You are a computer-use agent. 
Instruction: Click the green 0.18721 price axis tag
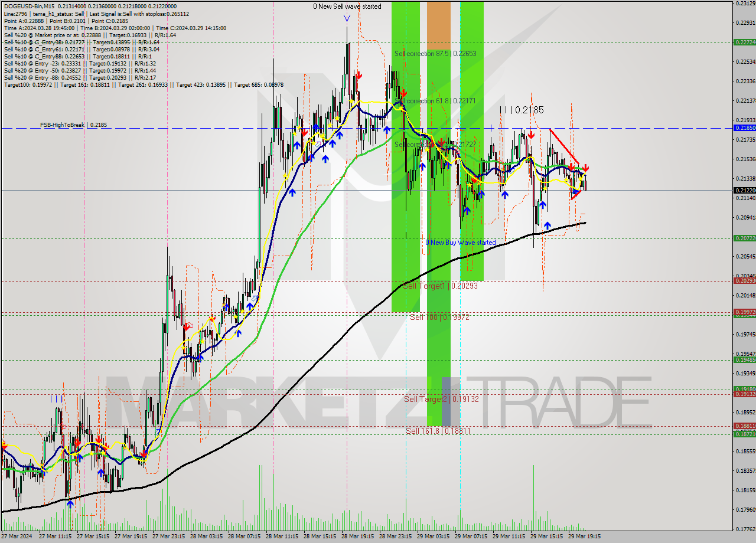point(744,434)
